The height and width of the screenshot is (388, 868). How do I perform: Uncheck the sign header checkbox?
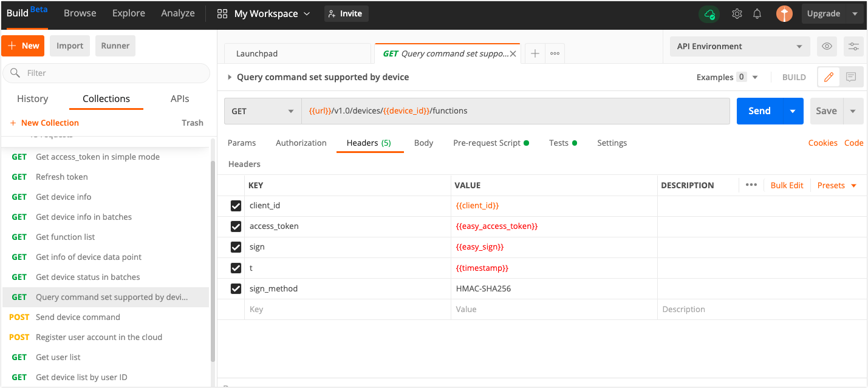click(x=236, y=247)
